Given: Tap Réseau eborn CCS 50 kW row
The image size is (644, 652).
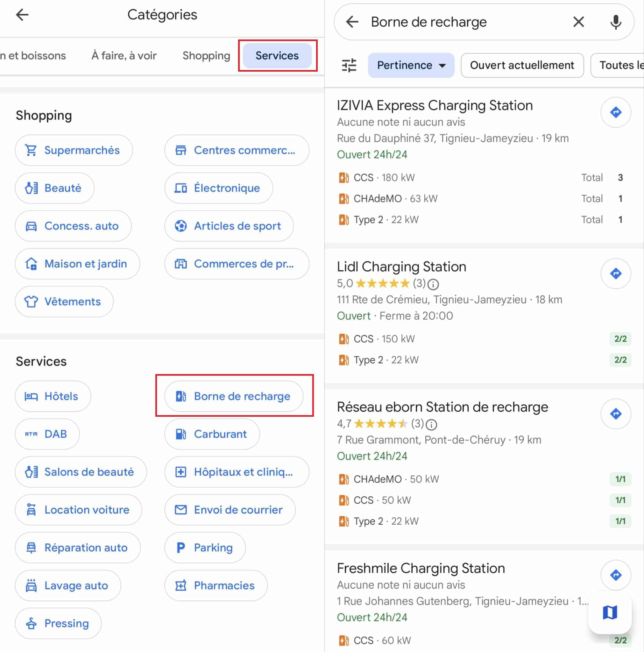Looking at the screenshot, I should pos(484,500).
